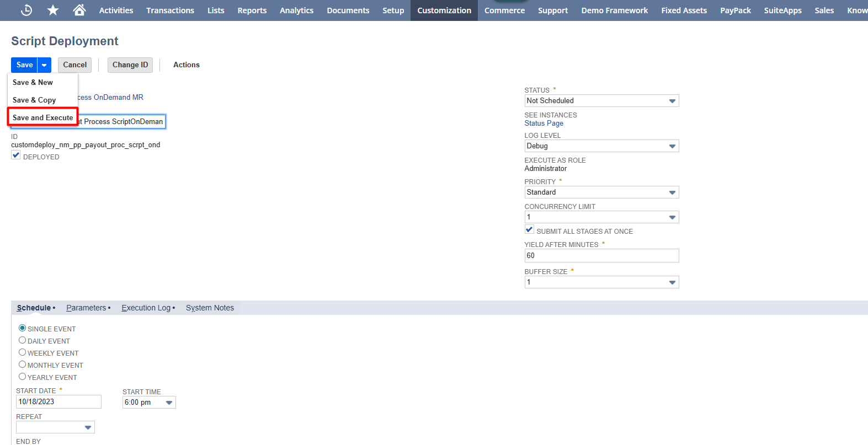Select the Single Event radio button
This screenshot has height=445, width=868.
(23, 328)
